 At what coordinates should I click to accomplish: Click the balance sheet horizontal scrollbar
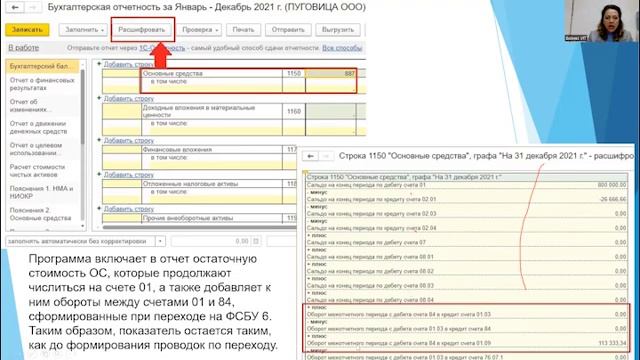[x=200, y=227]
